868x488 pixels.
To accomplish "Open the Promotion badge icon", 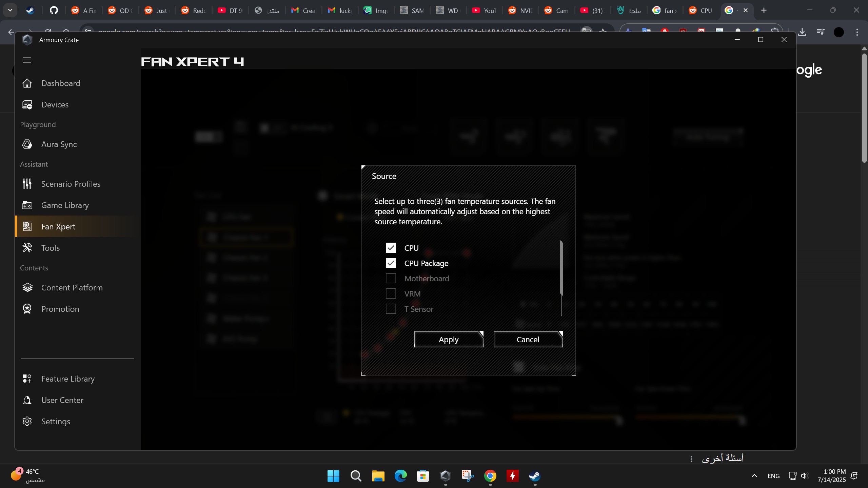I will pos(27,309).
